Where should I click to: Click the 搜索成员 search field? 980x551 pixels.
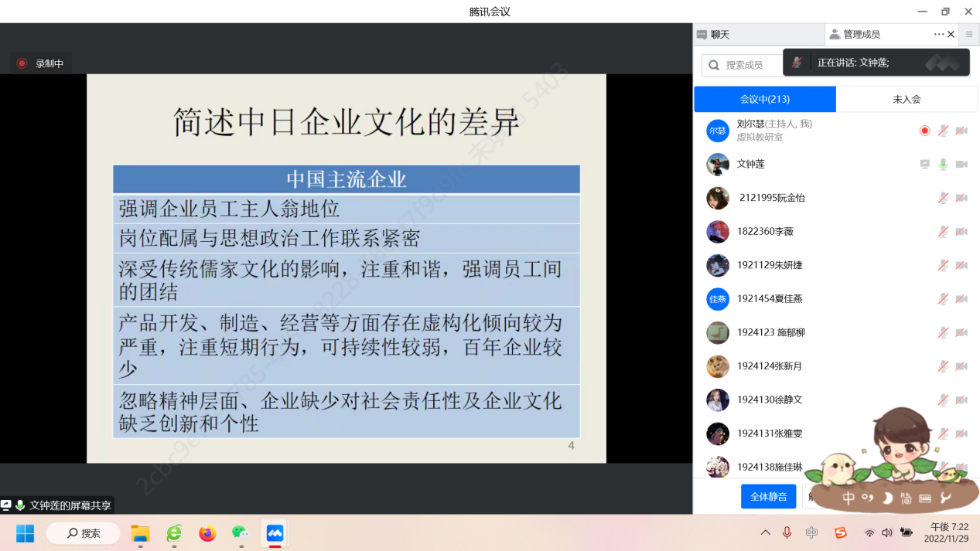click(746, 65)
